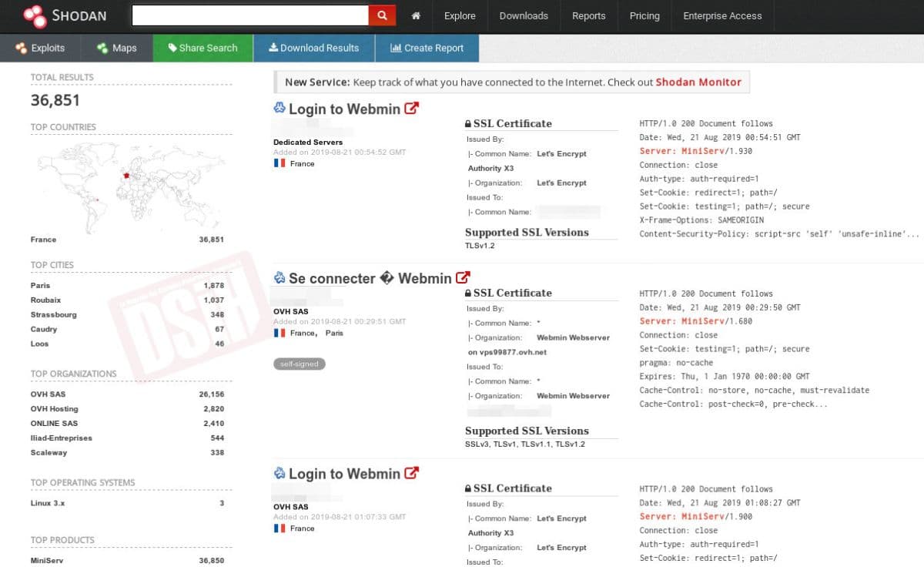Navigate to Enterprise Access
The height and width of the screenshot is (567, 924).
721,16
